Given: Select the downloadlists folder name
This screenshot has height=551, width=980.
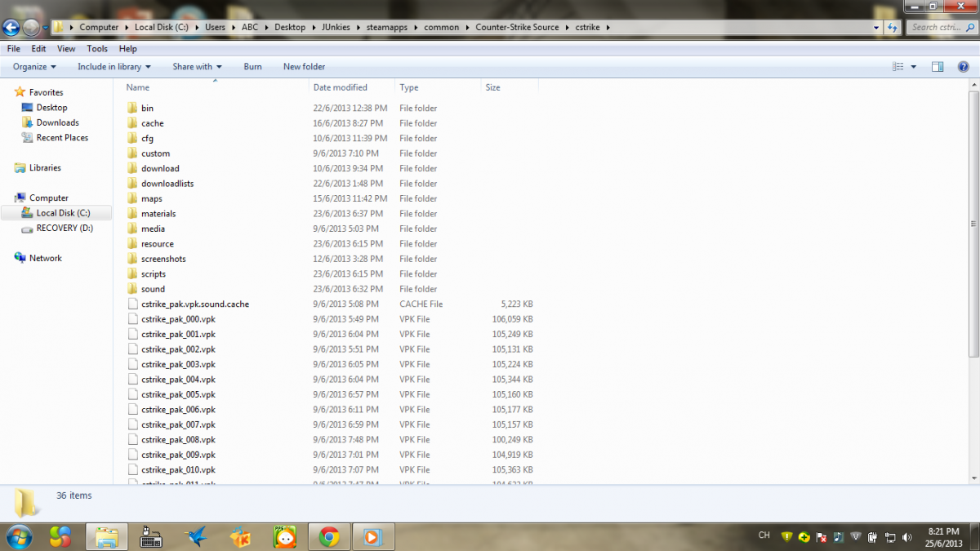Looking at the screenshot, I should [x=167, y=184].
